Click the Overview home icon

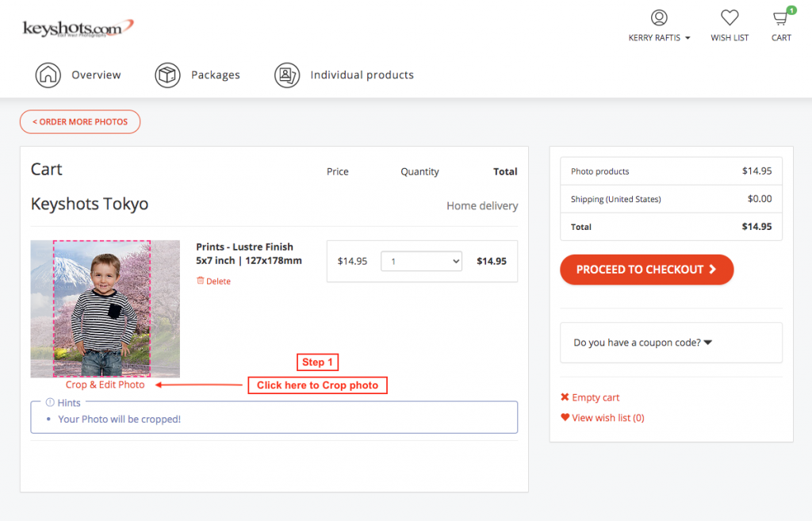pos(48,75)
